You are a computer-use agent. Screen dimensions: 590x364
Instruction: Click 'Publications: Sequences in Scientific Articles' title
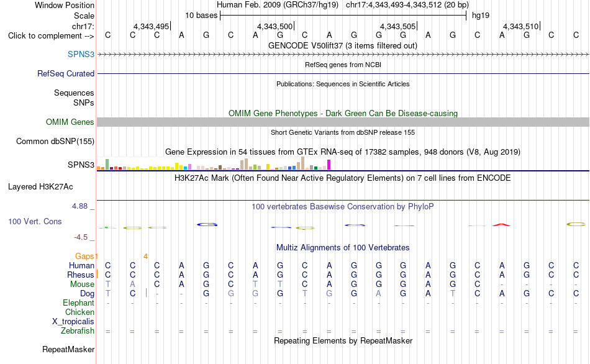pos(343,84)
